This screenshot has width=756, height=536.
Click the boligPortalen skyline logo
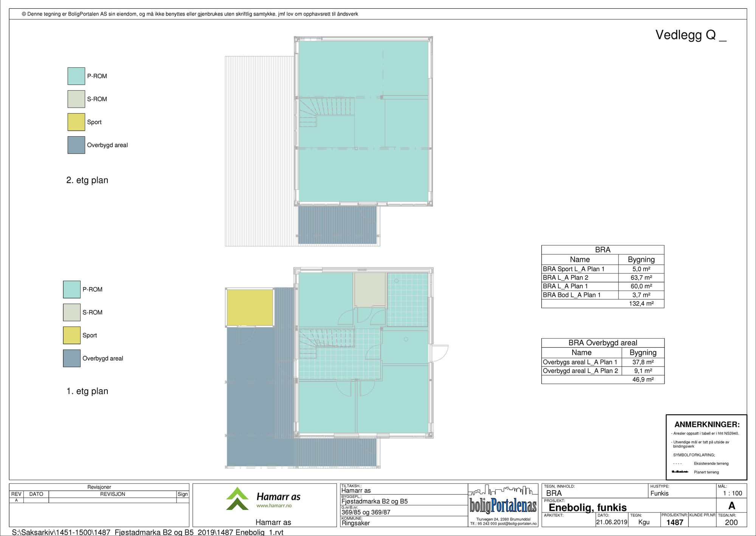(503, 499)
